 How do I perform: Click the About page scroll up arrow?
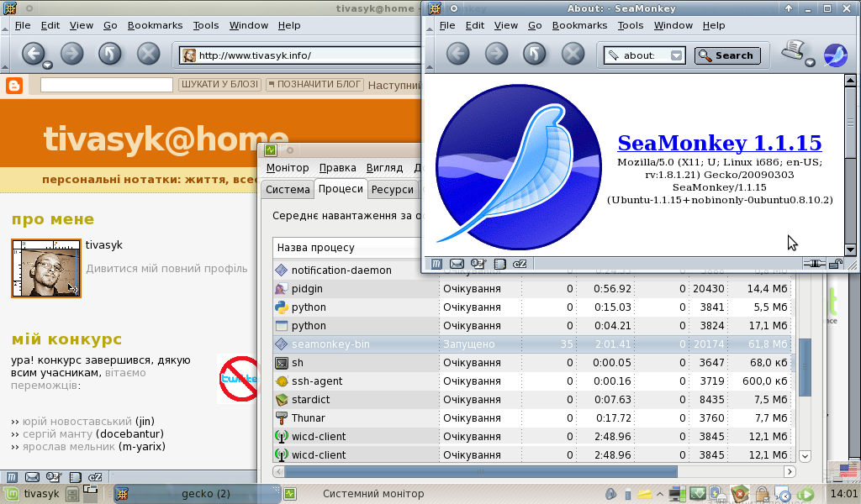click(850, 81)
